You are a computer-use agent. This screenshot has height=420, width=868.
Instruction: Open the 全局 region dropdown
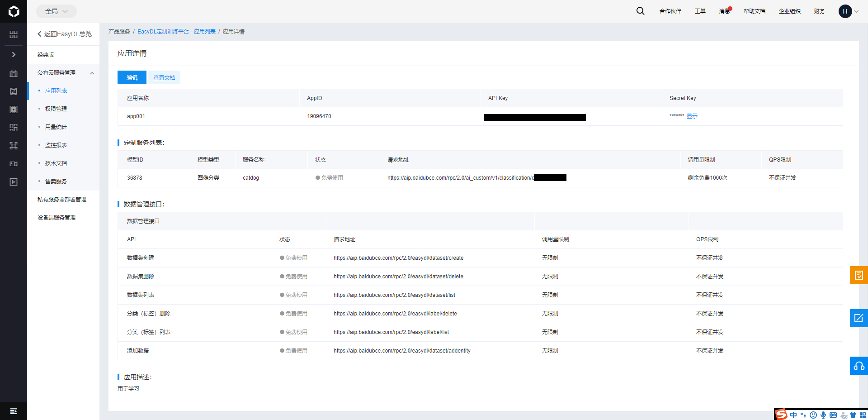pyautogui.click(x=56, y=11)
